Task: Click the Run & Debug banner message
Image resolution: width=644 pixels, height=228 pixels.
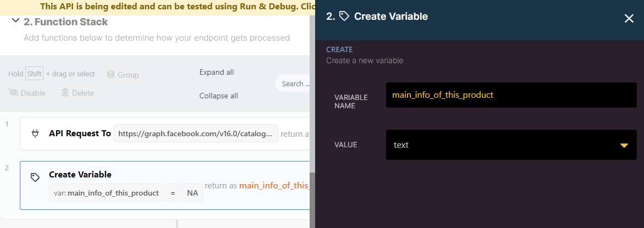Action: pyautogui.click(x=176, y=7)
